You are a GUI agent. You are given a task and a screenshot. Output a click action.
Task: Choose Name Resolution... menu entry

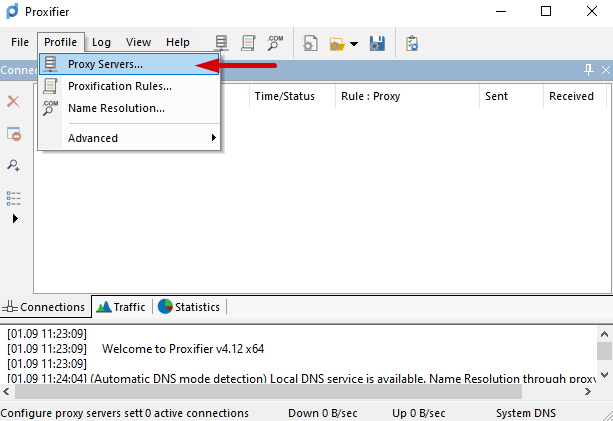point(129,108)
